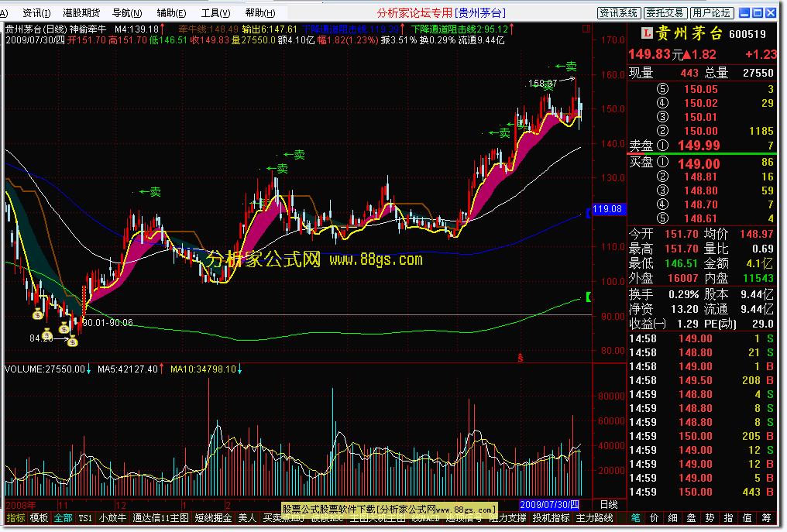Open the 帮助(H) menu

click(x=260, y=12)
